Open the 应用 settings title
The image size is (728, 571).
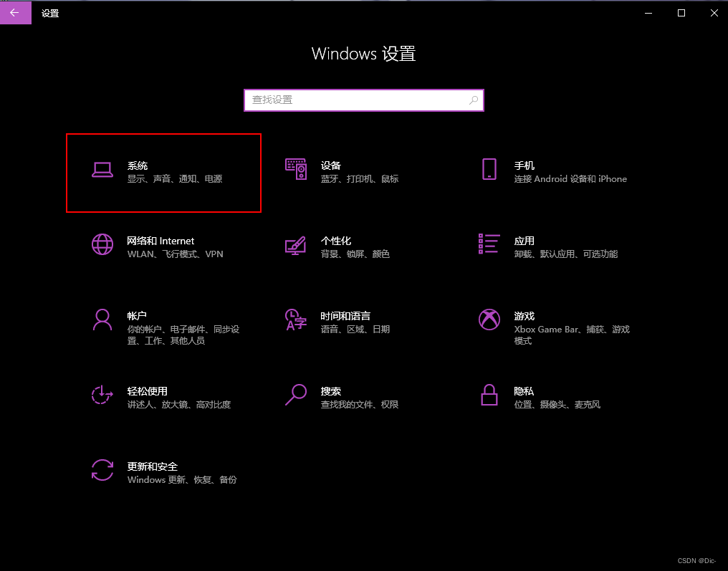(x=525, y=241)
